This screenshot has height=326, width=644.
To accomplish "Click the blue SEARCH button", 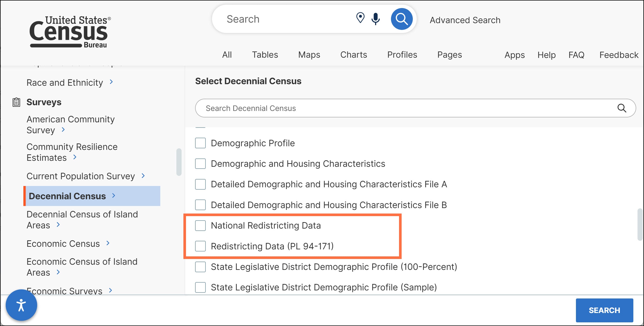I will coord(605,310).
